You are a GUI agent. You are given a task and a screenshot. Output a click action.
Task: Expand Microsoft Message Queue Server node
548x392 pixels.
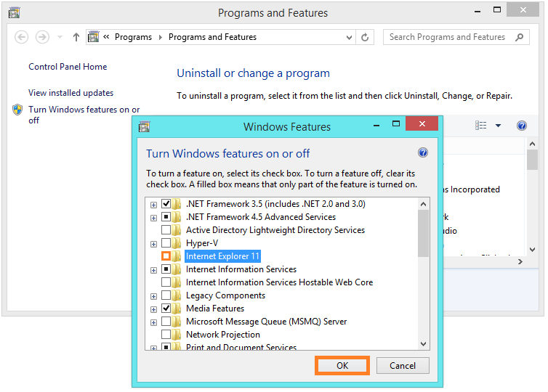pos(153,323)
